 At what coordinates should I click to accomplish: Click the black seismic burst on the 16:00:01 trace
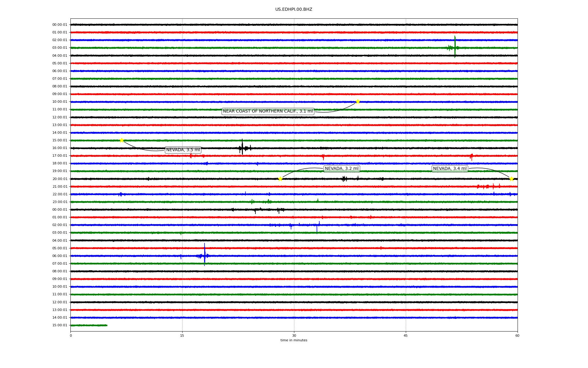(x=242, y=148)
